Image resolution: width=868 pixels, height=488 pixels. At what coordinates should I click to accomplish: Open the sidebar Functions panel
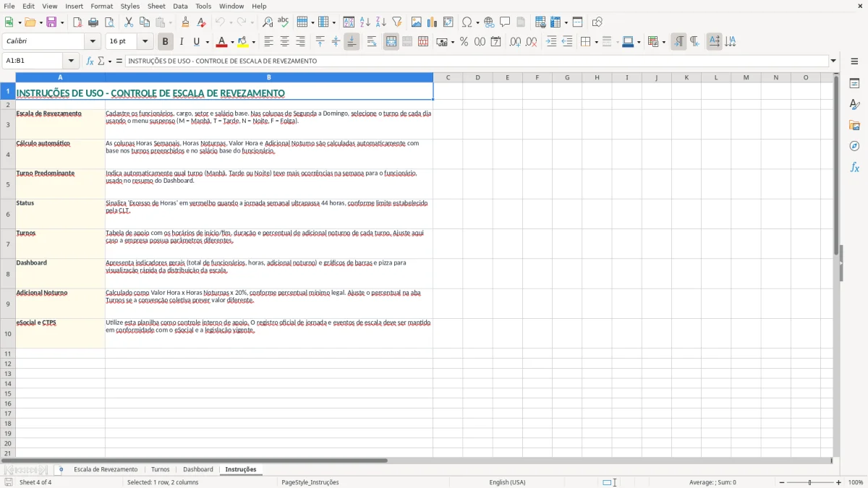[x=854, y=167]
